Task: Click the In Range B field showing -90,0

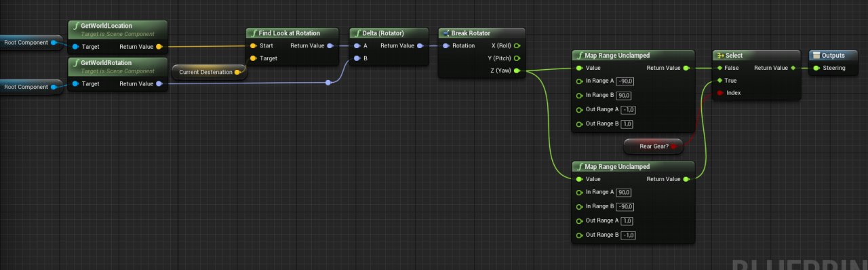Action: pyautogui.click(x=626, y=206)
